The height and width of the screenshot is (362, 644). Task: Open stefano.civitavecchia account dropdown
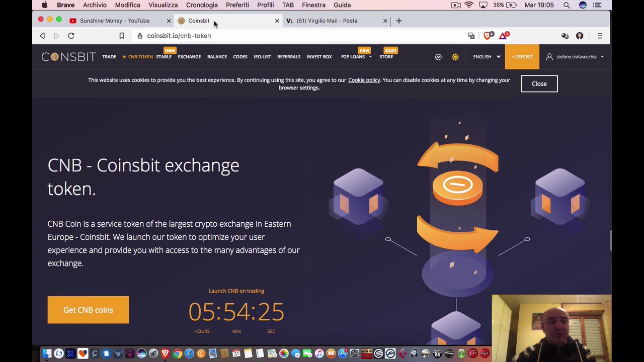[576, 57]
